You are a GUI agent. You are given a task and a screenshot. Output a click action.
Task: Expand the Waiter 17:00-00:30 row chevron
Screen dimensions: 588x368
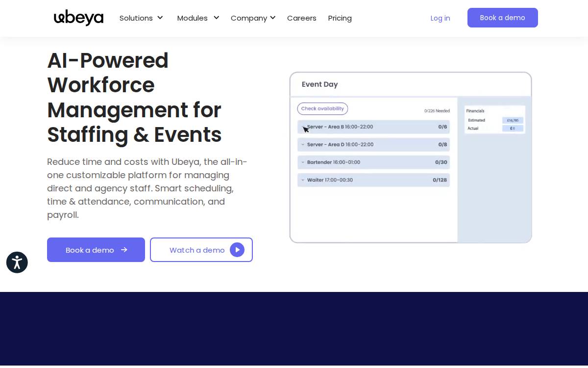[303, 180]
